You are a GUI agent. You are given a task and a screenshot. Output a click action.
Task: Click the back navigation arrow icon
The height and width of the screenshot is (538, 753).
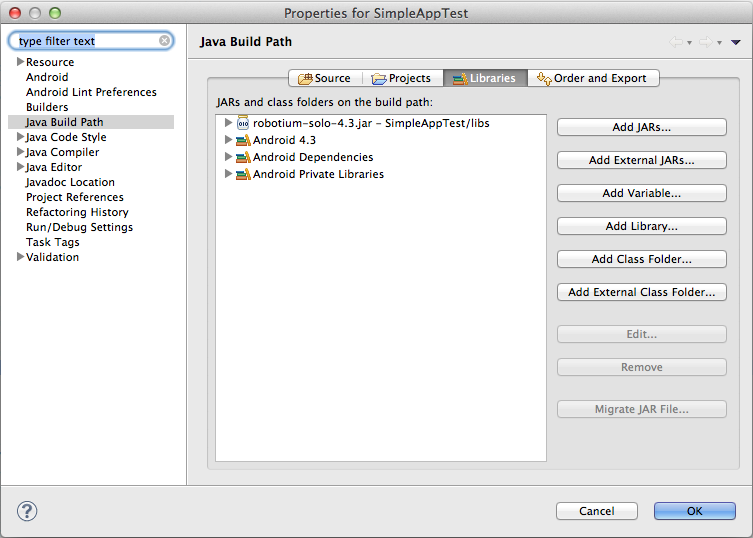click(x=677, y=42)
